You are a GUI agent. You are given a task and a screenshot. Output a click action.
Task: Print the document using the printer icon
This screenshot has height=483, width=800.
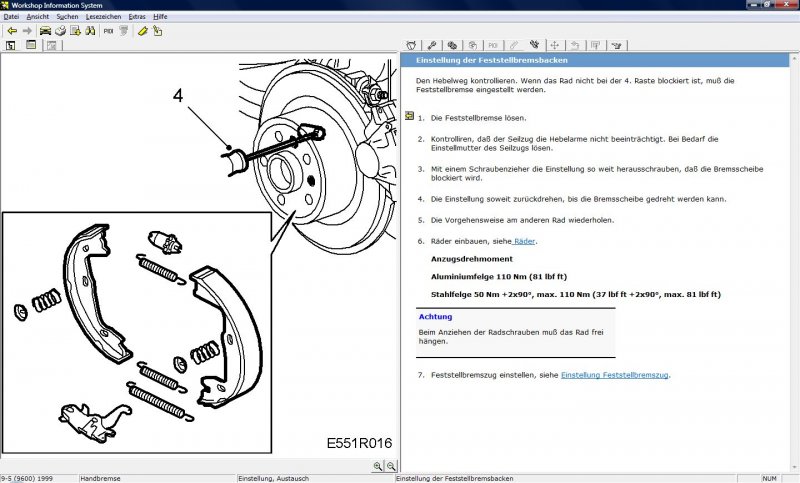coord(60,31)
